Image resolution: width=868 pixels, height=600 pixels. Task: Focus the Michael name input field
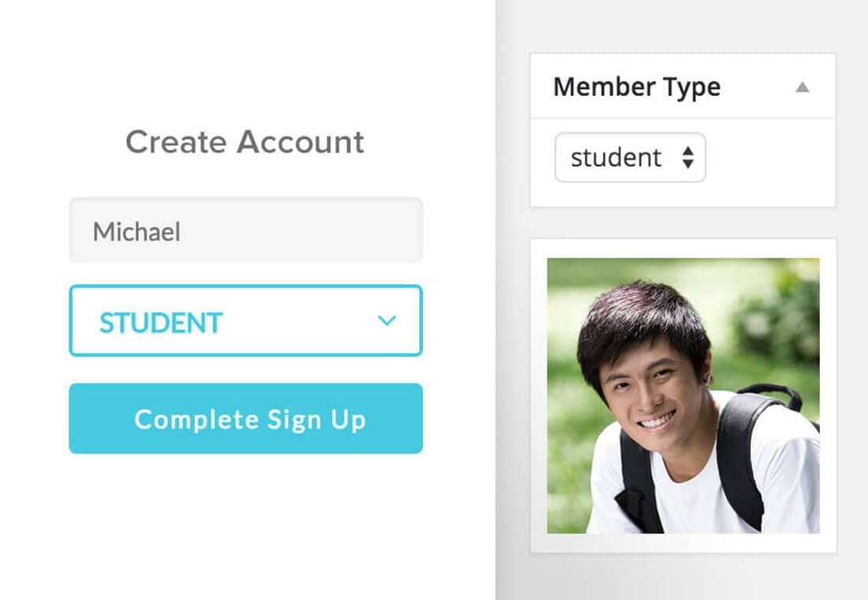click(245, 231)
